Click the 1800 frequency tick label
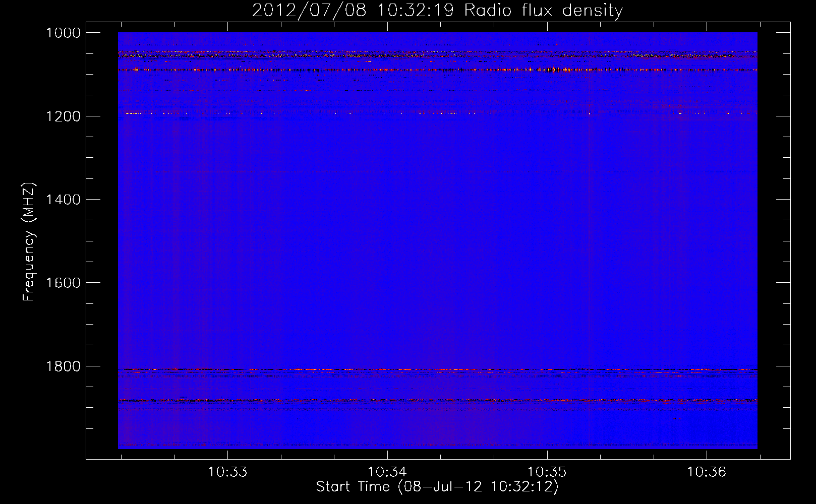This screenshot has width=816, height=504. (x=63, y=366)
